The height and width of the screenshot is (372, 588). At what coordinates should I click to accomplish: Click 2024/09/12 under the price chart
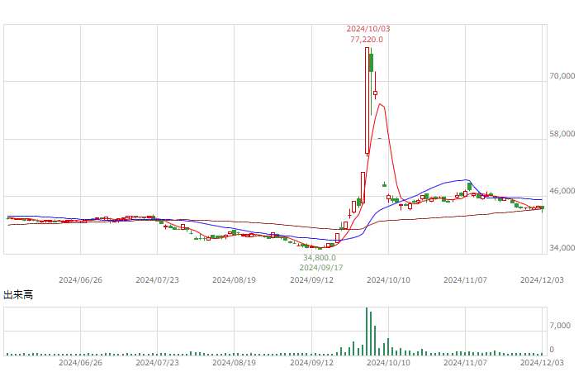[311, 280]
